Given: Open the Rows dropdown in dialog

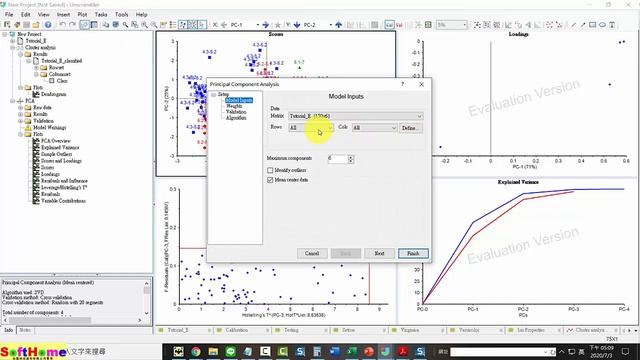Looking at the screenshot, I should click(311, 128).
